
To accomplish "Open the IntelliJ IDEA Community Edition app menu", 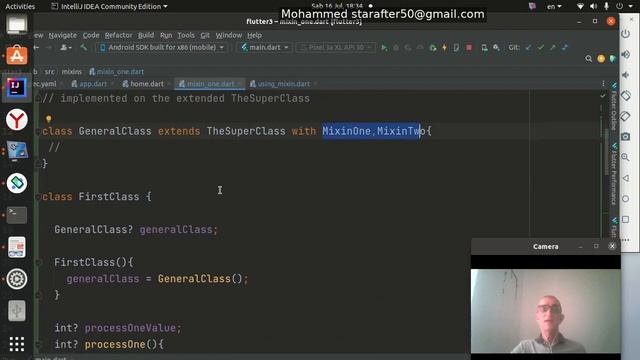I will [109, 6].
